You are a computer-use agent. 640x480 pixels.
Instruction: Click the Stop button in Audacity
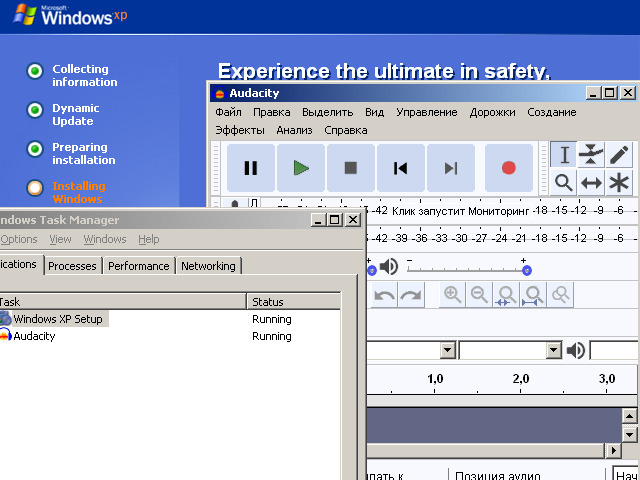351,168
